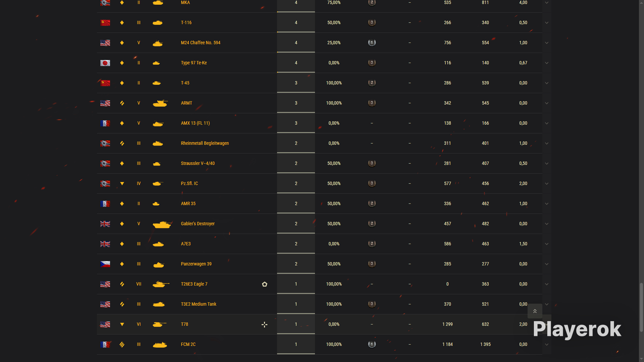Click the tank silhouette icon for ARMT
The height and width of the screenshot is (362, 644).
pyautogui.click(x=160, y=103)
